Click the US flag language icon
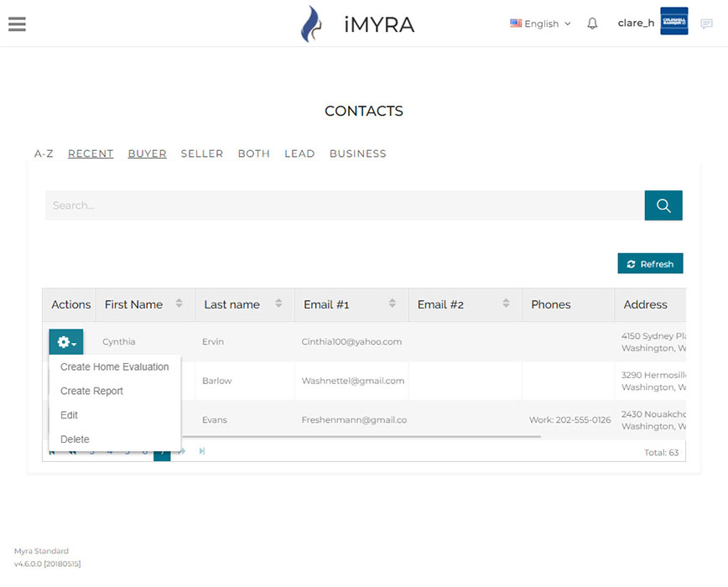The image size is (728, 587). [515, 23]
